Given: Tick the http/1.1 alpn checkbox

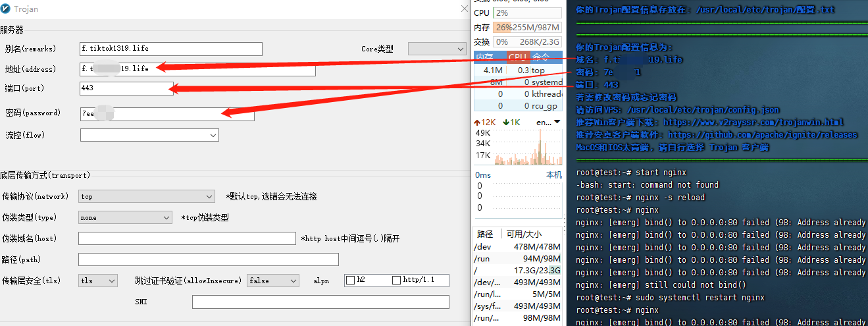Looking at the screenshot, I should coord(396,281).
